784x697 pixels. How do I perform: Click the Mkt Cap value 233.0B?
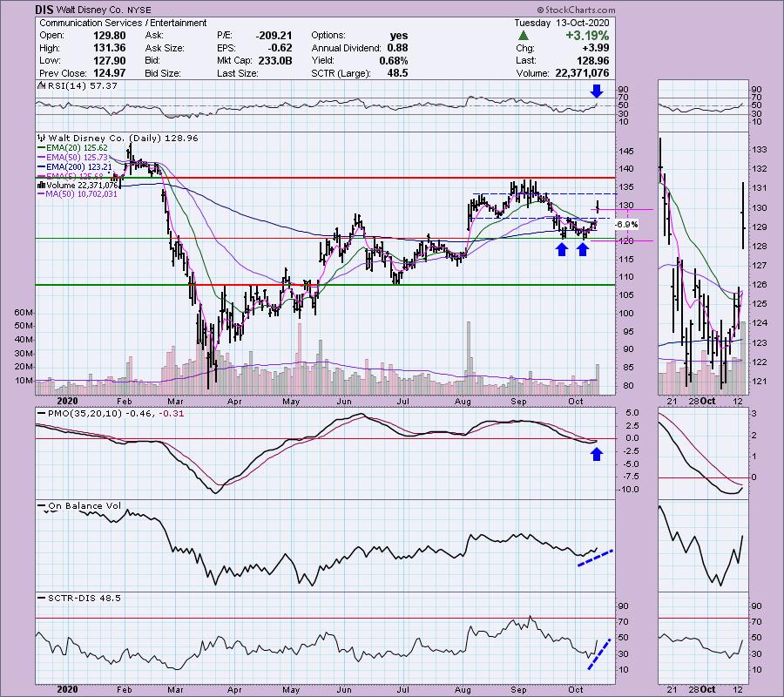275,60
